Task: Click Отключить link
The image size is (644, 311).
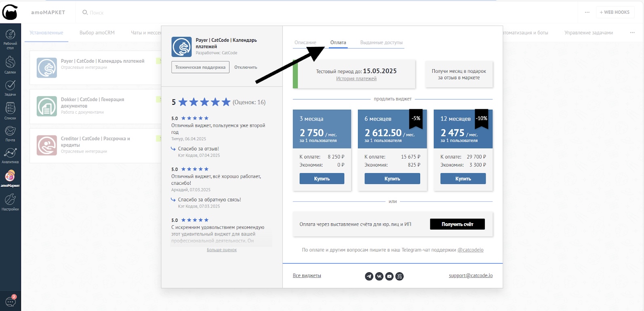Action: click(246, 67)
